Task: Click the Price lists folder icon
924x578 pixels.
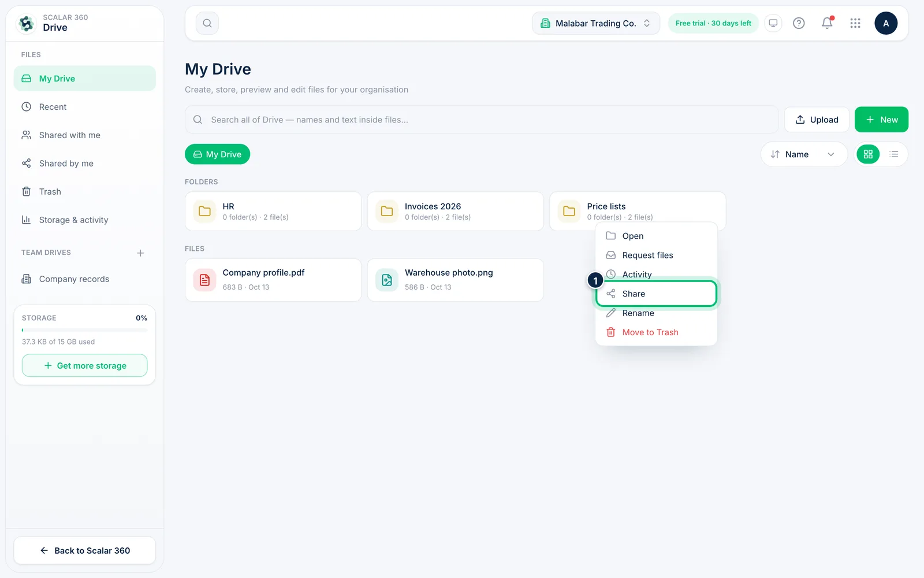Action: coord(569,211)
